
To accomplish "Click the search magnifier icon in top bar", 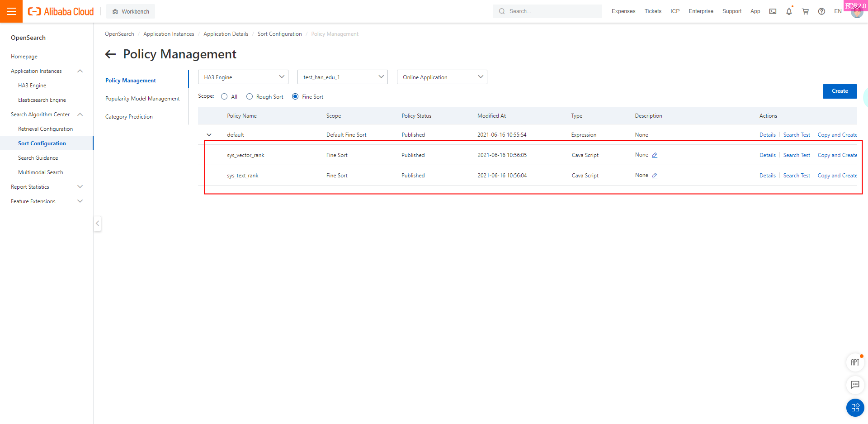I will 502,11.
